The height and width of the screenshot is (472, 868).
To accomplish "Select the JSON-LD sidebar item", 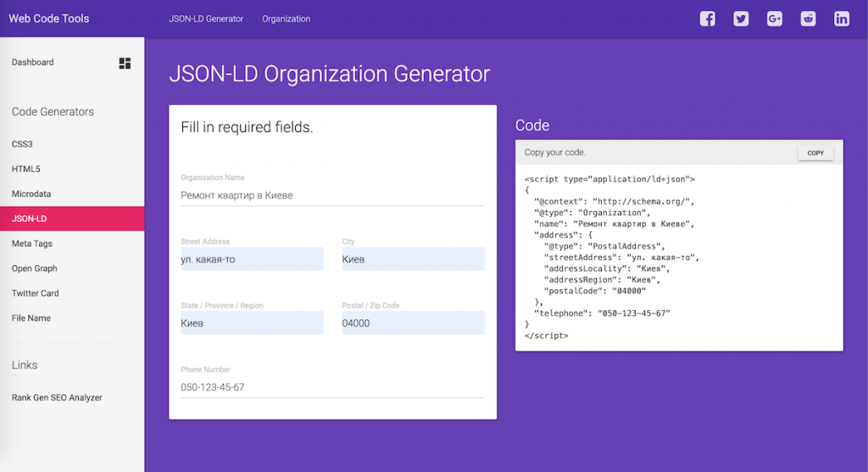I will [29, 219].
